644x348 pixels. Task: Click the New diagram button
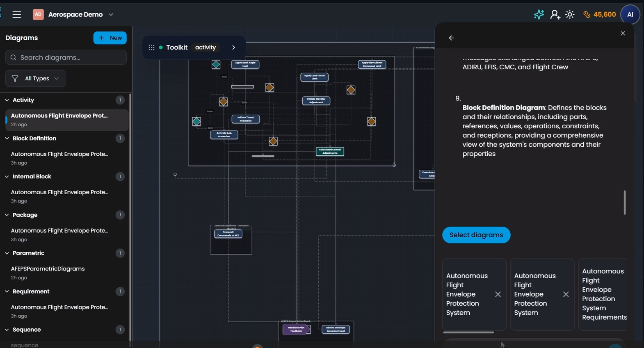(110, 38)
